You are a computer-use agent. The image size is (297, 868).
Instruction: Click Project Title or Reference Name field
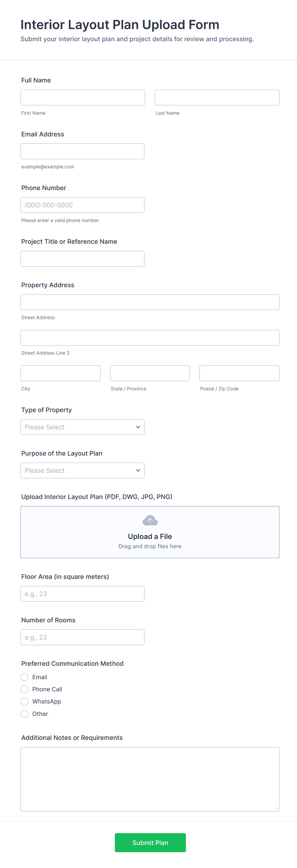point(82,259)
